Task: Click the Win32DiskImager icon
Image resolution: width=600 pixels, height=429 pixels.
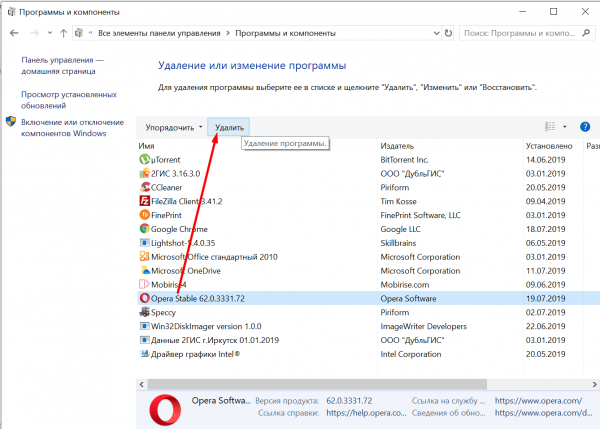Action: pyautogui.click(x=144, y=326)
